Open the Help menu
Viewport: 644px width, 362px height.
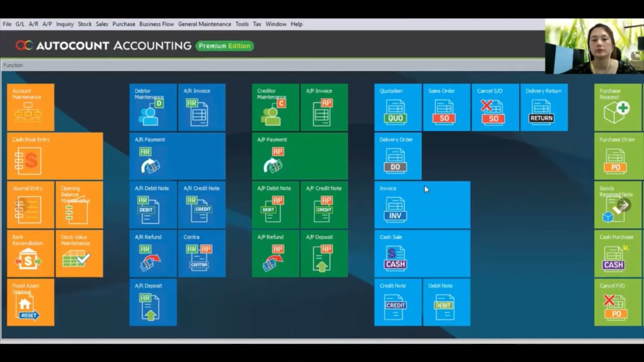point(297,24)
